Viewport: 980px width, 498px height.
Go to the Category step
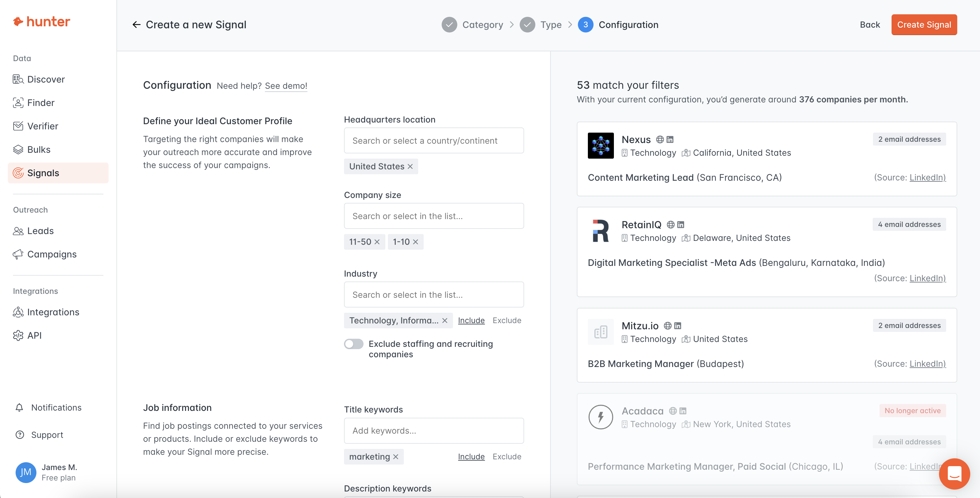point(472,25)
